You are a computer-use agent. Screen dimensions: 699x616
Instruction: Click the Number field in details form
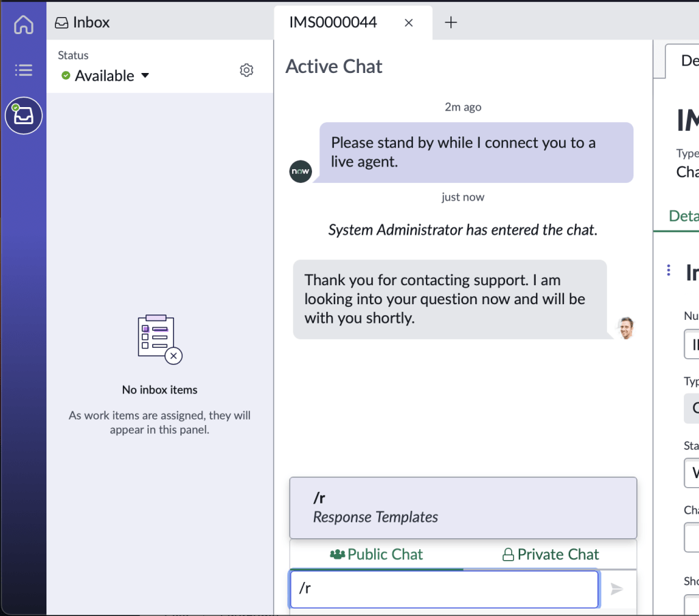tap(691, 344)
